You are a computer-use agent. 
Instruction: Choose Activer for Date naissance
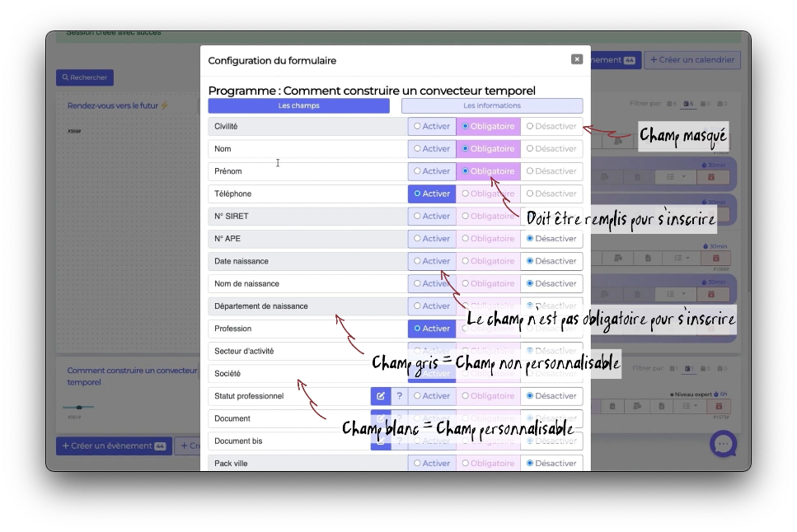pos(432,261)
